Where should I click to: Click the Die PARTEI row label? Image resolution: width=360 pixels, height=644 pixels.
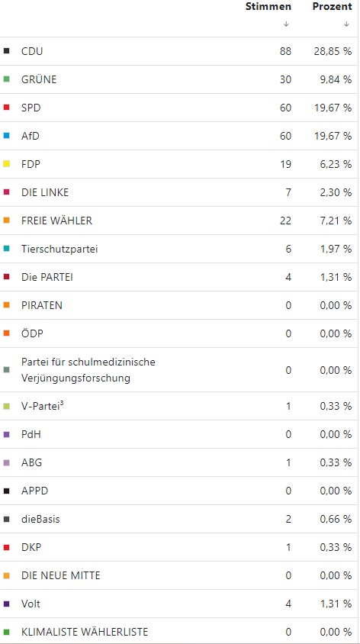click(47, 277)
